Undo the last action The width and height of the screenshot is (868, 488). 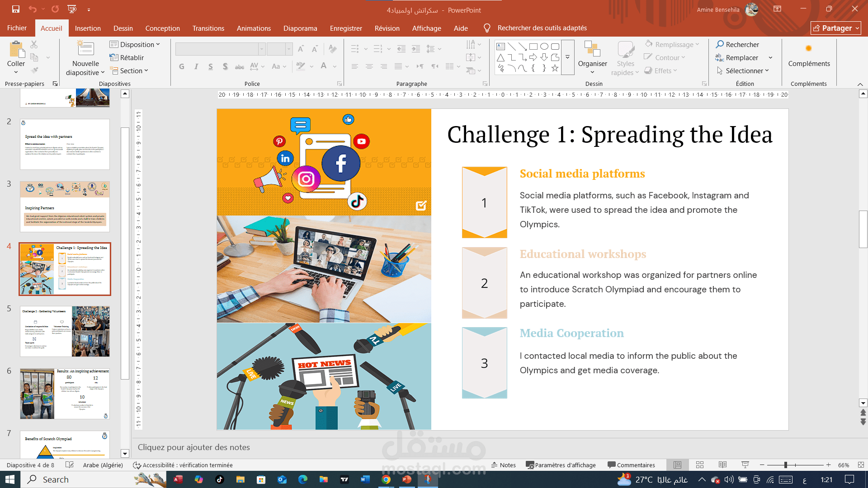coord(33,9)
